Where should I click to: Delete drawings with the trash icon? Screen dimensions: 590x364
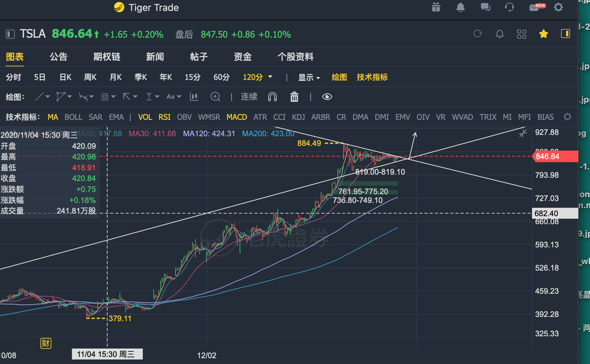pyautogui.click(x=294, y=97)
